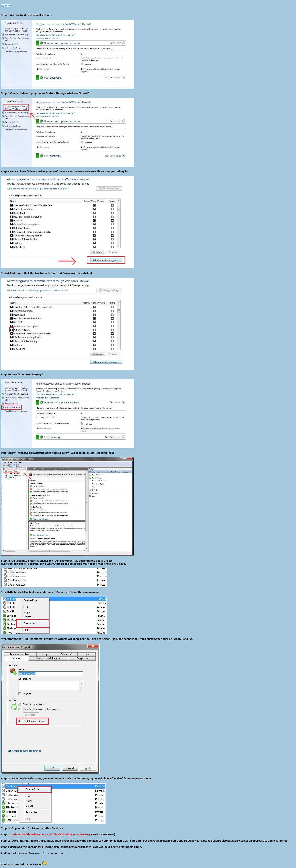Click Import Policy icon in Actions pane
Image resolution: width=296 pixels, height=868 pixels.
pos(90,475)
